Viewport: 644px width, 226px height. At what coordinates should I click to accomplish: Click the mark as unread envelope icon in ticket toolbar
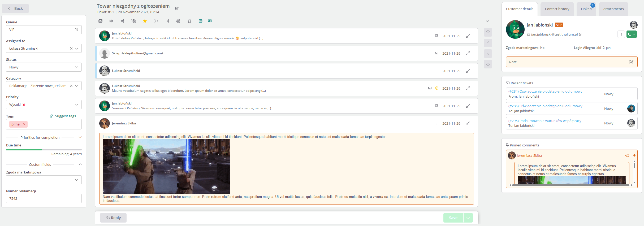point(100,21)
